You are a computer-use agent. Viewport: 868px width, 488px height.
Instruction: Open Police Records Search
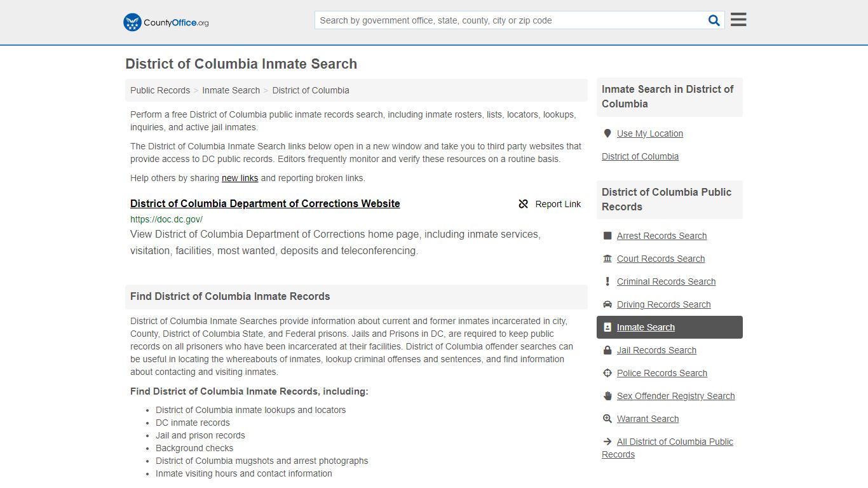(662, 373)
